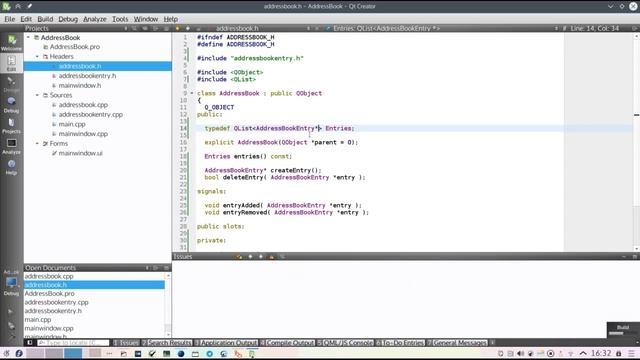Image resolution: width=640 pixels, height=360 pixels.
Task: Open the Help menu
Action: (171, 19)
